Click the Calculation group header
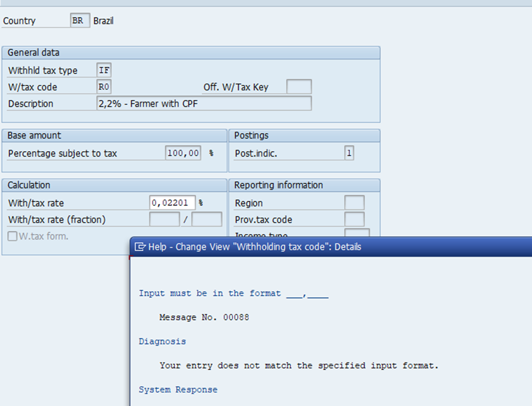The width and height of the screenshot is (532, 406). [x=115, y=185]
